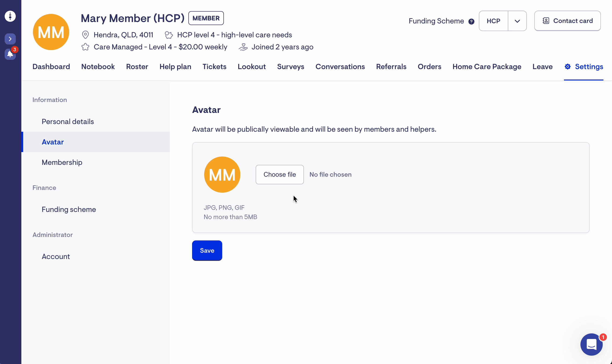The image size is (612, 364).
Task: Switch to the Orders tab
Action: pyautogui.click(x=429, y=67)
